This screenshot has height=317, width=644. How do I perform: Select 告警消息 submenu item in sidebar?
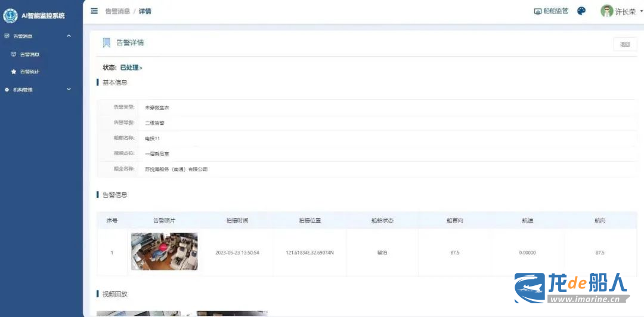pos(30,54)
